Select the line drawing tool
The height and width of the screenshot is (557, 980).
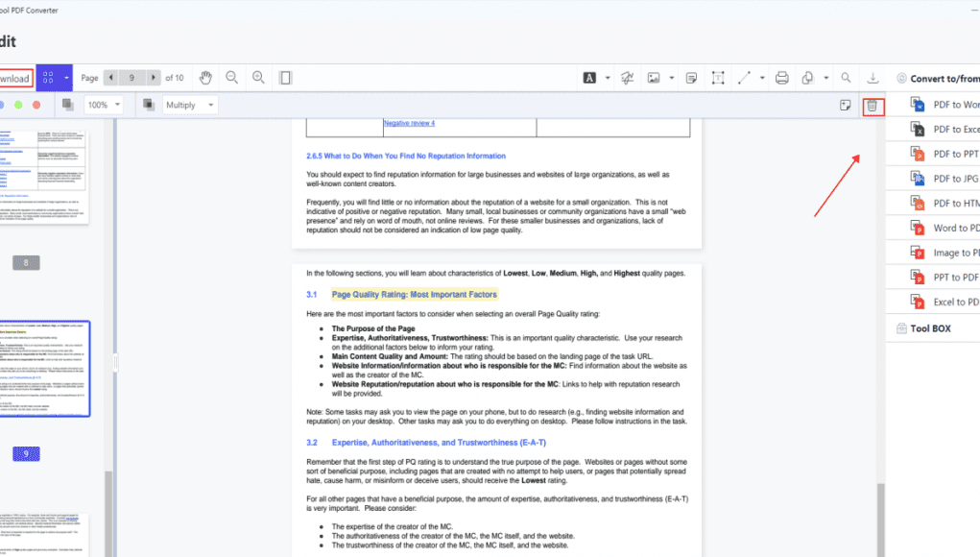click(x=744, y=78)
